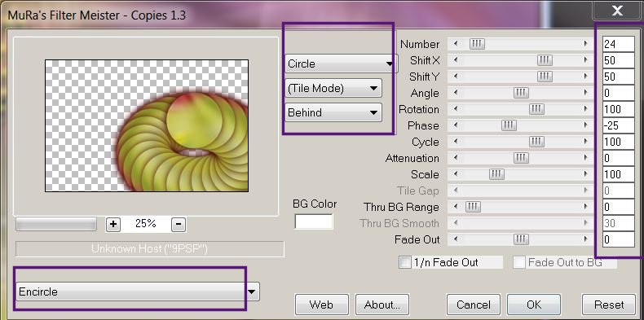Viewport: 644px width, 320px height.
Task: Click the Scale value field
Action: click(x=619, y=174)
